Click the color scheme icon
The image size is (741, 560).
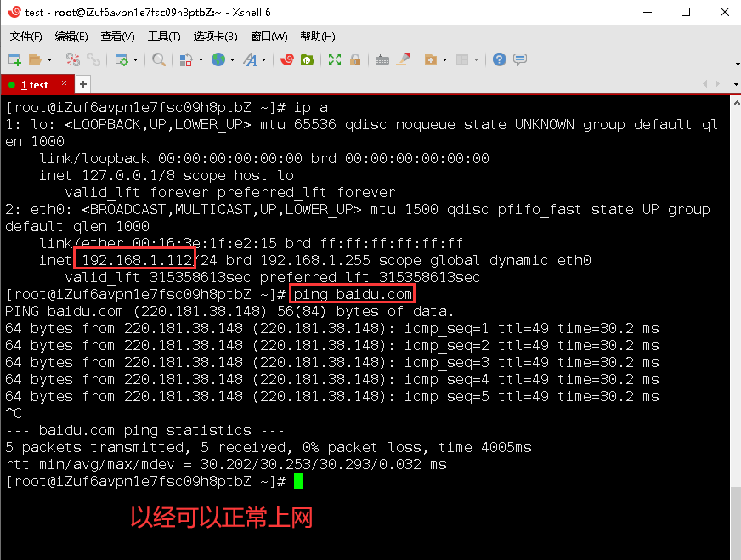pos(186,59)
